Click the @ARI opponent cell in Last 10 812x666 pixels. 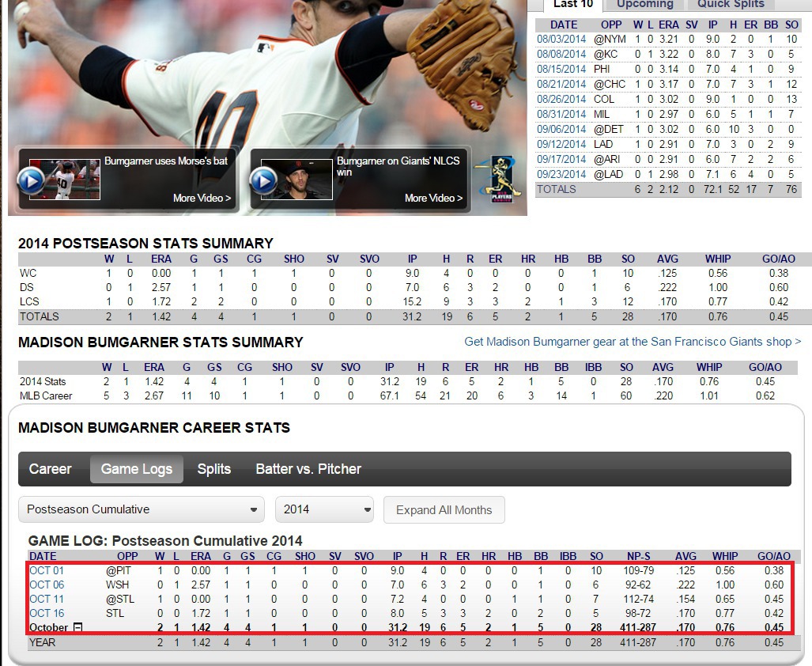coord(606,160)
